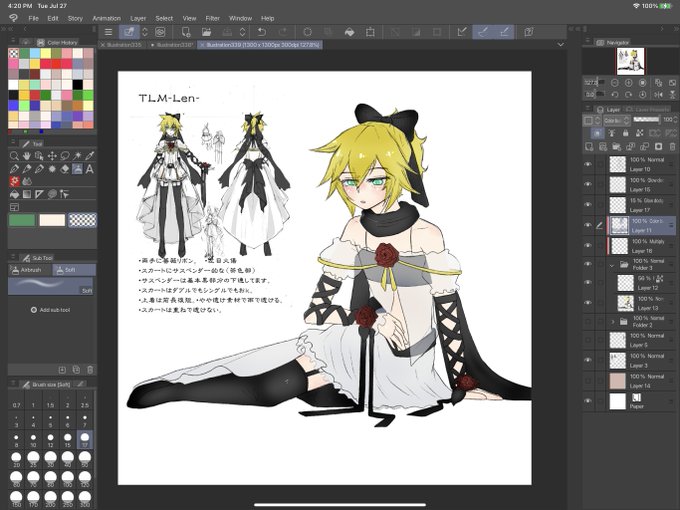Show hidden Layer 5 via visibility box

[588, 340]
